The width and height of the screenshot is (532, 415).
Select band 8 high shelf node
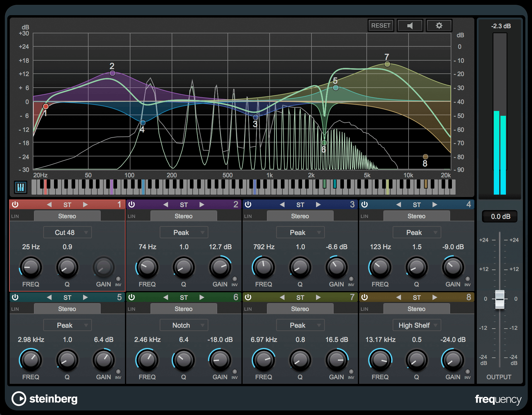tap(426, 157)
